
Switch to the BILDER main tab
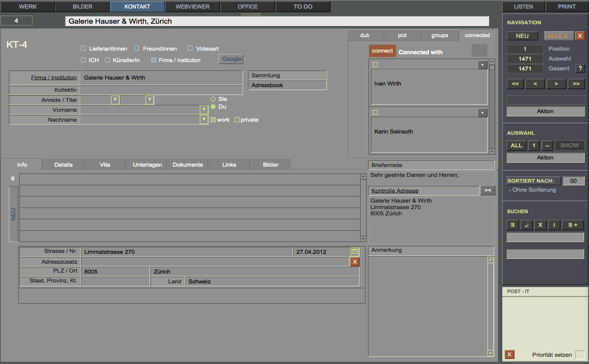click(83, 7)
